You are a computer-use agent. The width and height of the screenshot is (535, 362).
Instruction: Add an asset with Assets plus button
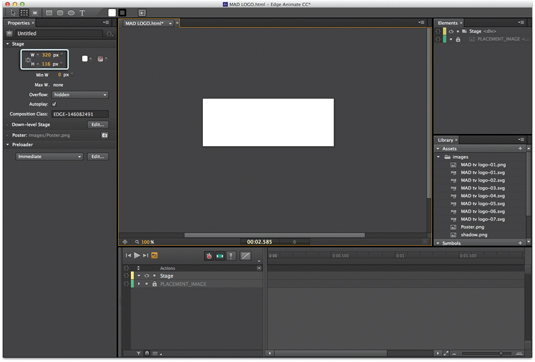(520, 149)
